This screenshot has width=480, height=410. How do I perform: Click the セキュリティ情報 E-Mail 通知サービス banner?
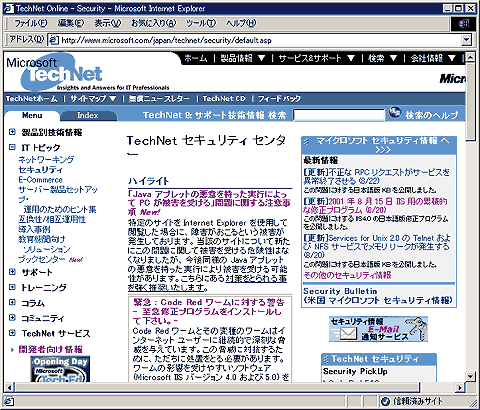(378, 329)
